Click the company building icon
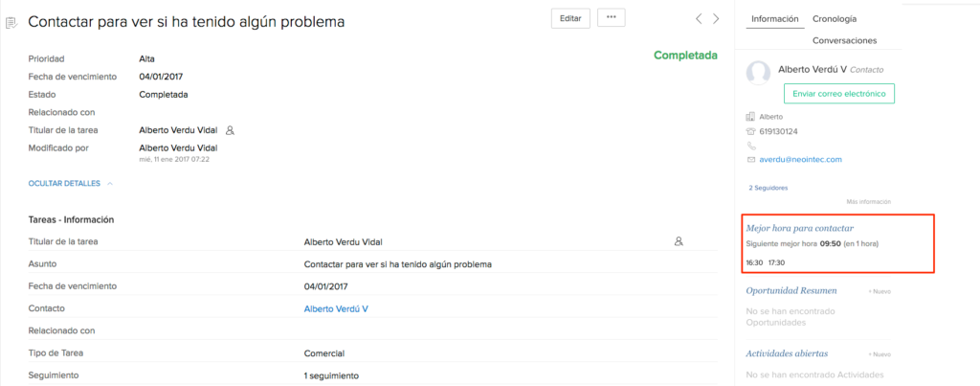Screen dimensions: 980x386 coord(750,117)
